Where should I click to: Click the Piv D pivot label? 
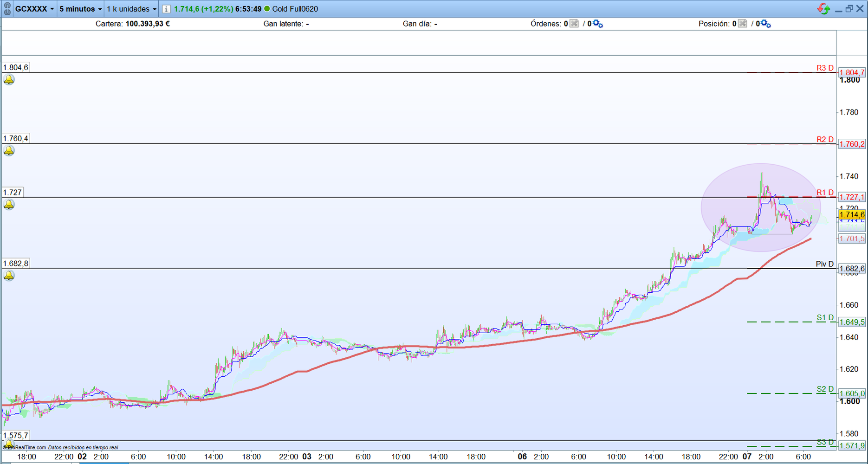(825, 264)
